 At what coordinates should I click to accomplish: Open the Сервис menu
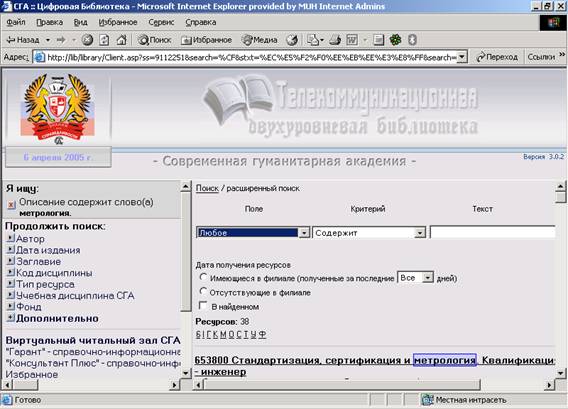[x=161, y=22]
